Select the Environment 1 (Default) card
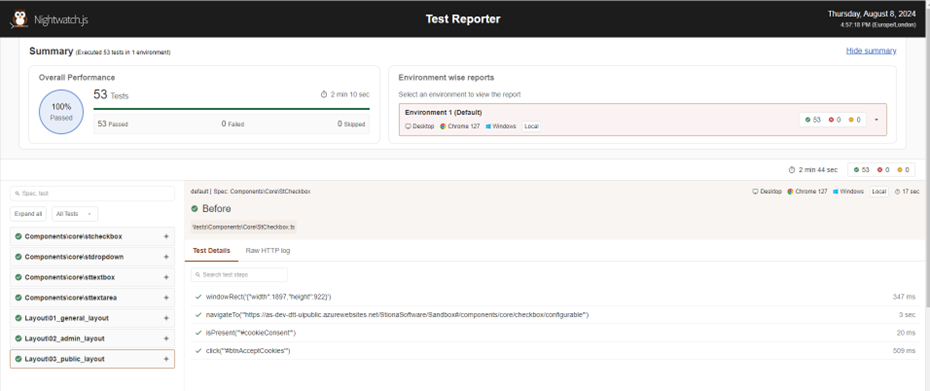This screenshot has height=391, width=930. tap(643, 119)
